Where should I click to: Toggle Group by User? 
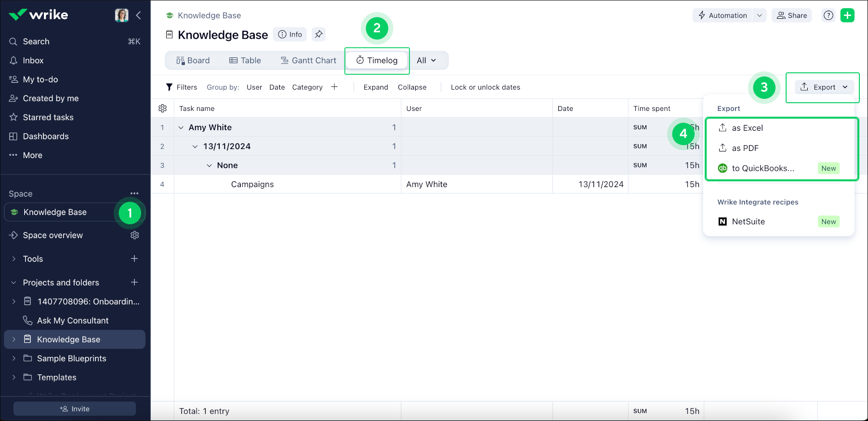tap(254, 87)
